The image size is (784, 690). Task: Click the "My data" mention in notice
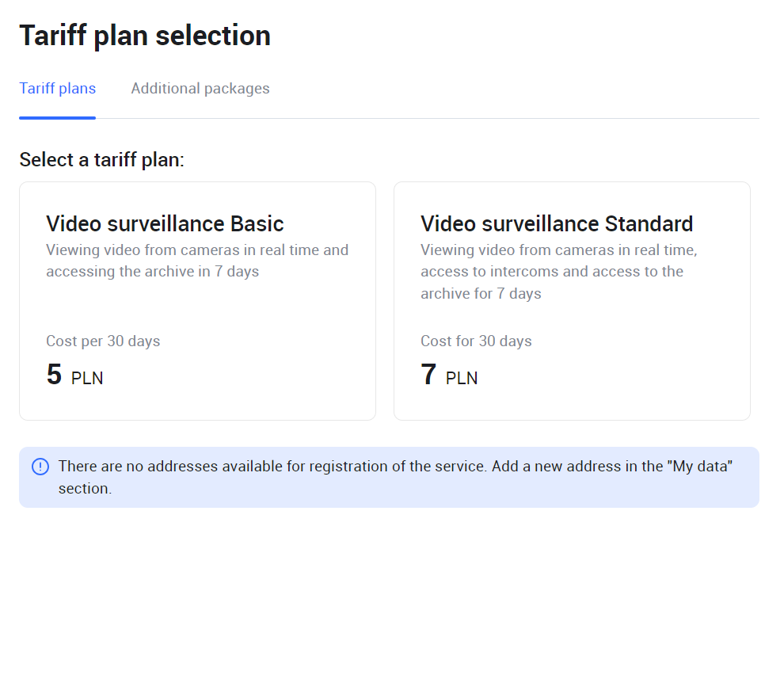click(x=700, y=467)
